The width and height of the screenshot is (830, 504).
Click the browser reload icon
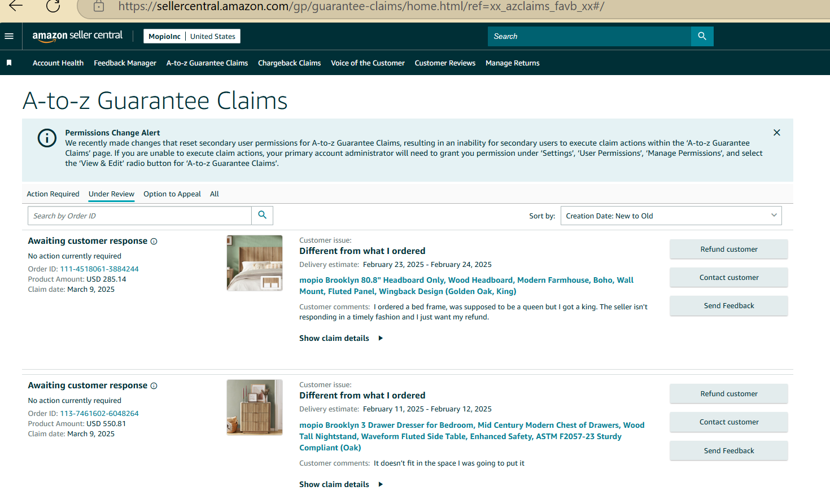(53, 6)
